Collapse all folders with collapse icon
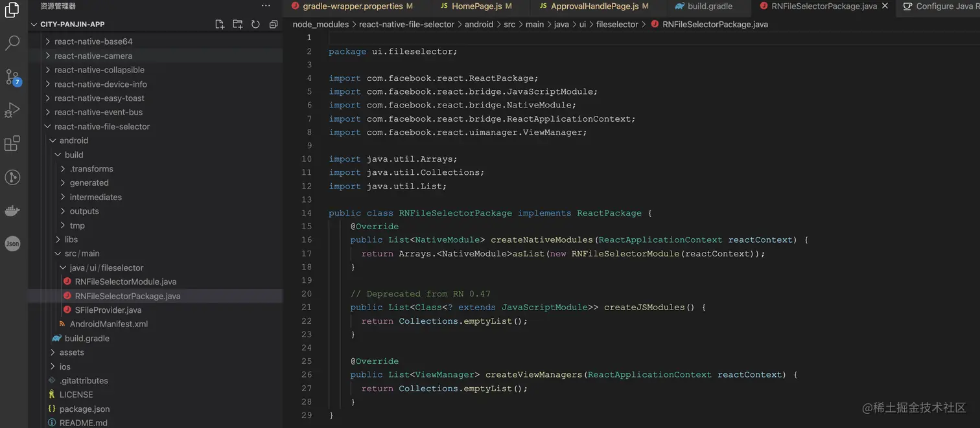The width and height of the screenshot is (980, 428). 274,24
